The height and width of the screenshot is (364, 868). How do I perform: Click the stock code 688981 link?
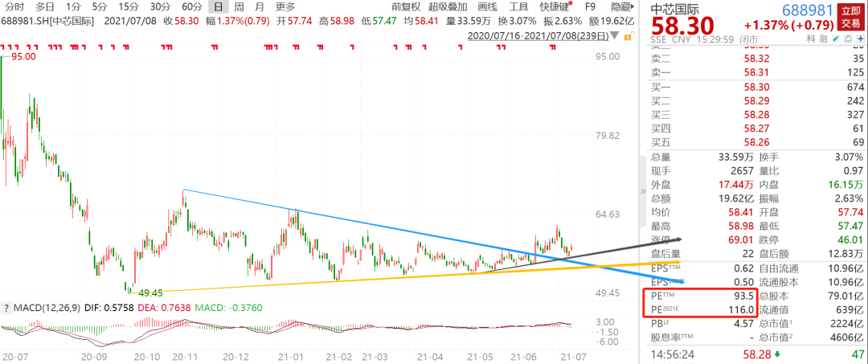pyautogui.click(x=809, y=10)
